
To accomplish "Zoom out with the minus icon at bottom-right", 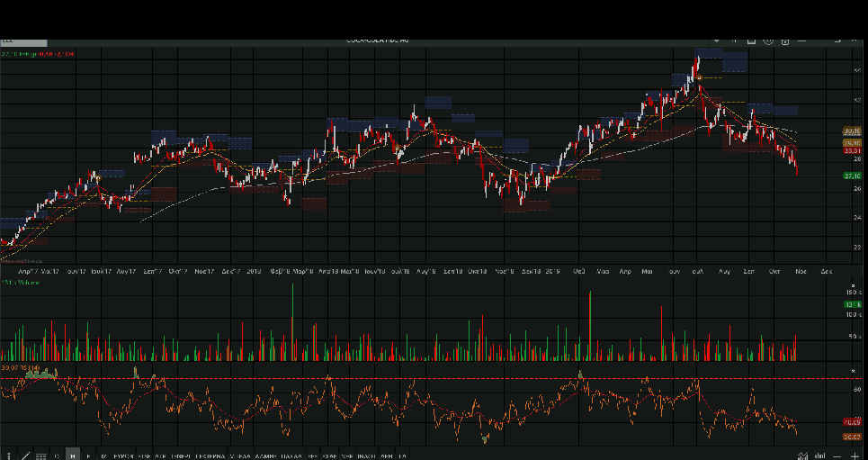I will pyautogui.click(x=836, y=456).
